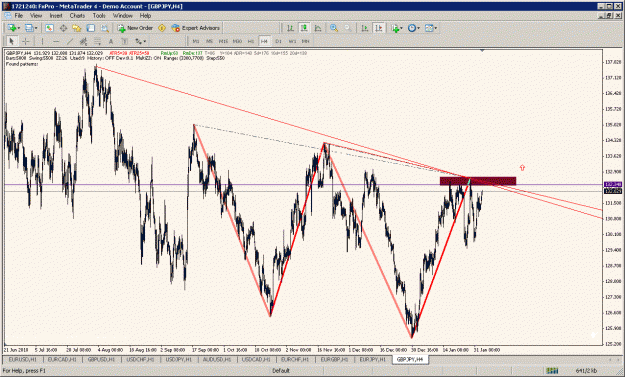Select the Horizontal Line drawing tool
Viewport: 625px width, 377px height.
(56, 41)
